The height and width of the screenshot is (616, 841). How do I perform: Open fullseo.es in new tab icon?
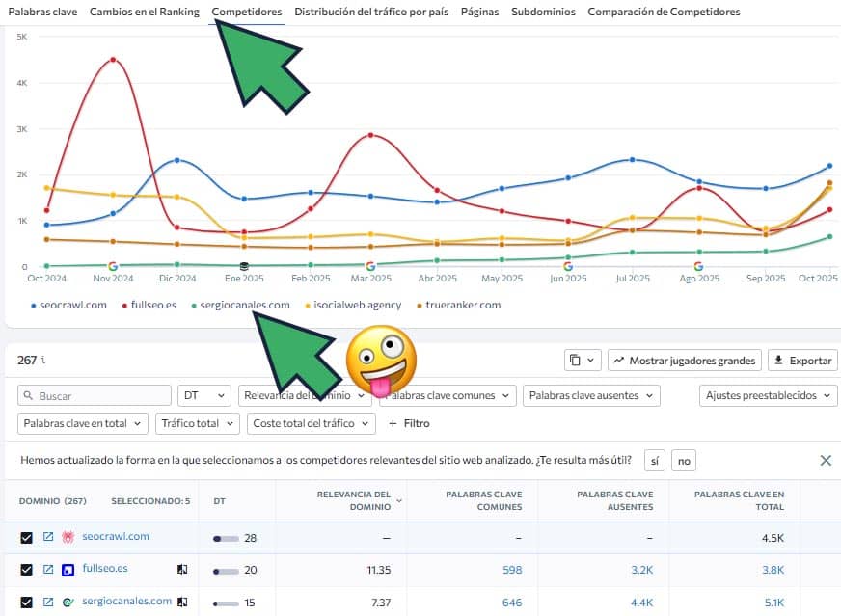pyautogui.click(x=48, y=570)
